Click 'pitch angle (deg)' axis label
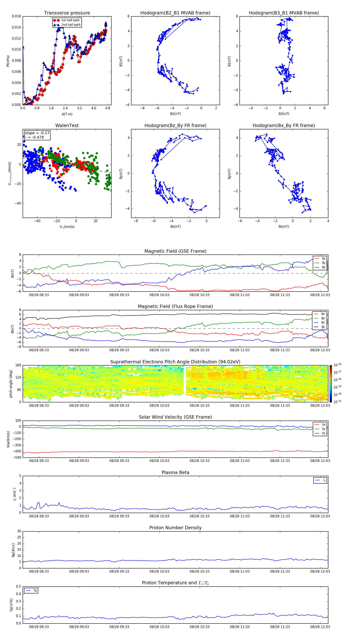 click(11, 384)
